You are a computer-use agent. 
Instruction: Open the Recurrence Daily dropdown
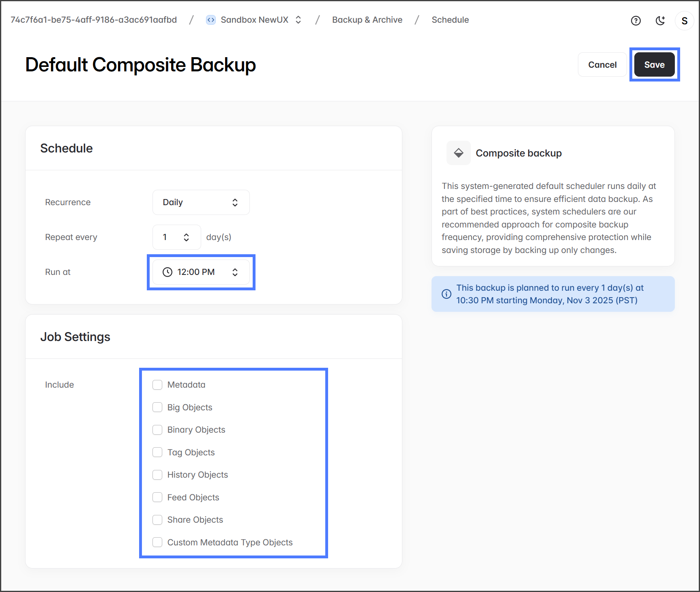pos(201,202)
